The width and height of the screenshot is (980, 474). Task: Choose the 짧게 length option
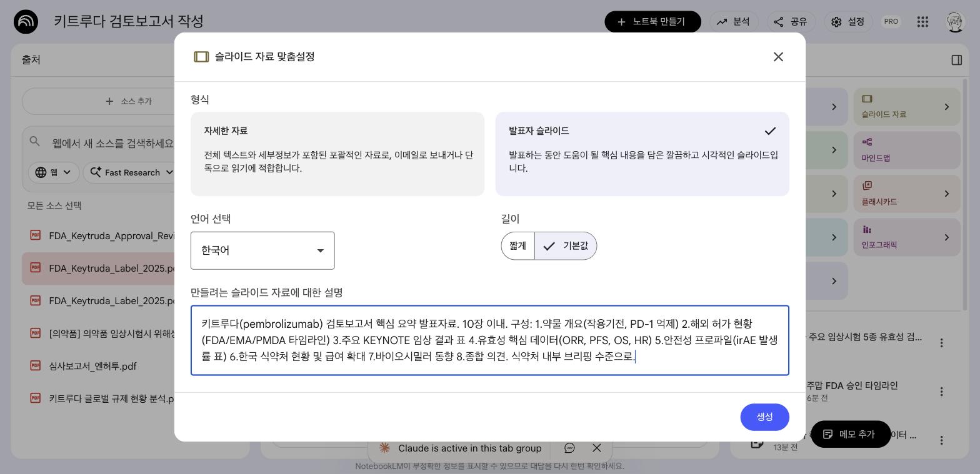(x=517, y=246)
